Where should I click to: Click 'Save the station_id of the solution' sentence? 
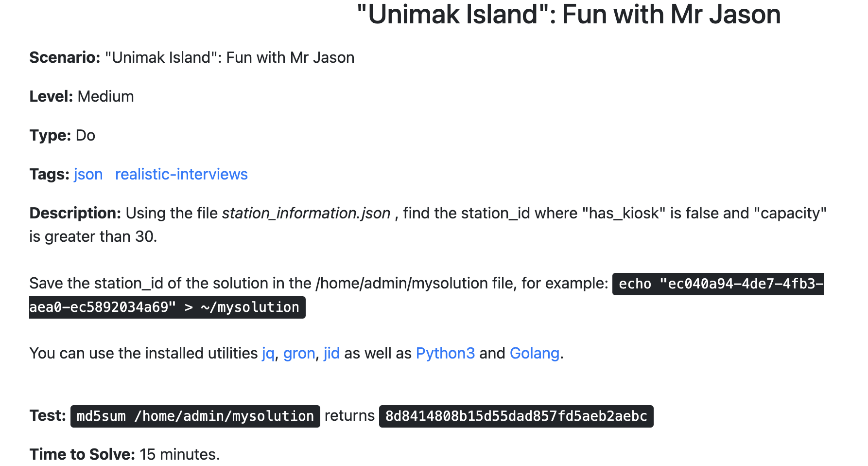(319, 283)
